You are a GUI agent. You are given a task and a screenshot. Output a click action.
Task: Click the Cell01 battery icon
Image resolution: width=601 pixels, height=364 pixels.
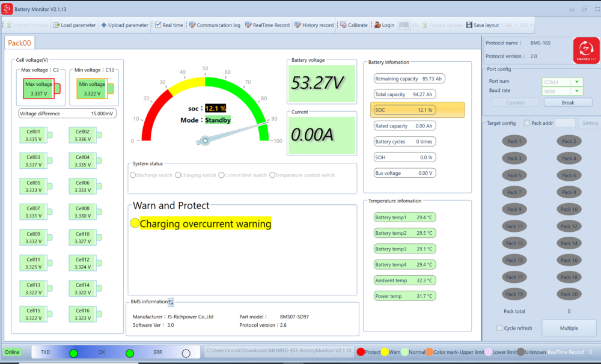36,135
